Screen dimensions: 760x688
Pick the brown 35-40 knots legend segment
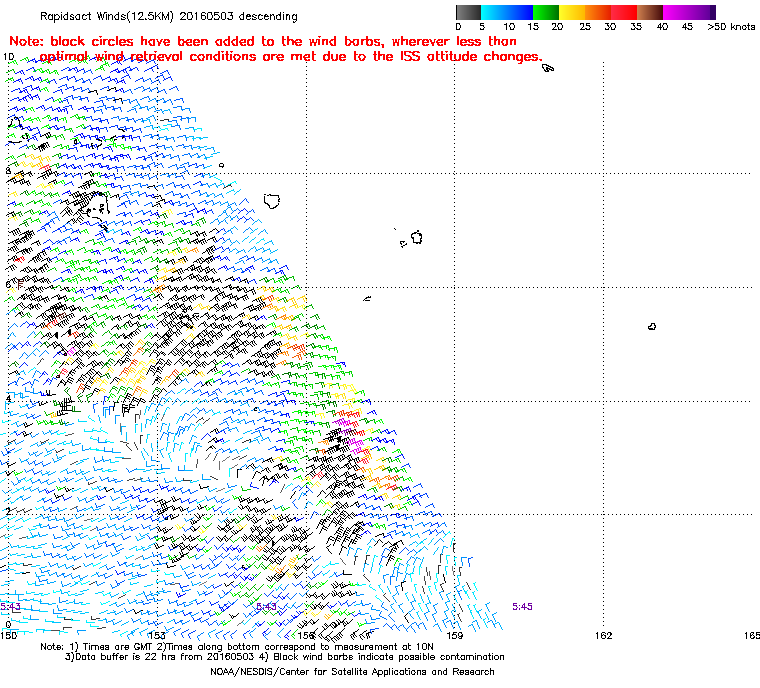tap(650, 12)
